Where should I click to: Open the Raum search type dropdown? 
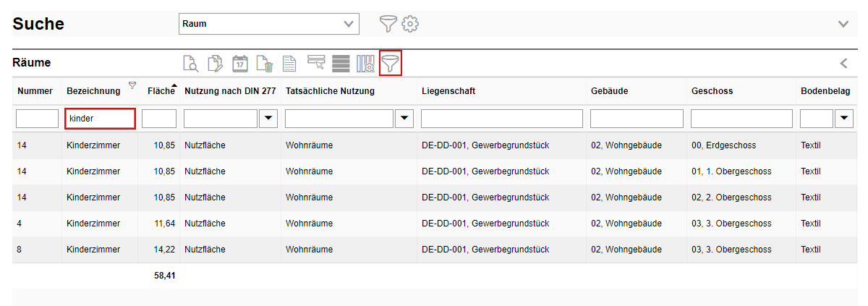pyautogui.click(x=268, y=24)
